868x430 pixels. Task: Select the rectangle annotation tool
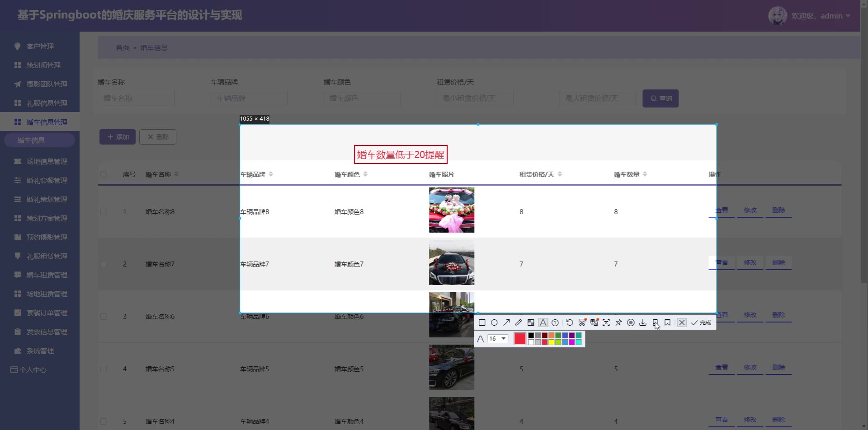tap(482, 322)
